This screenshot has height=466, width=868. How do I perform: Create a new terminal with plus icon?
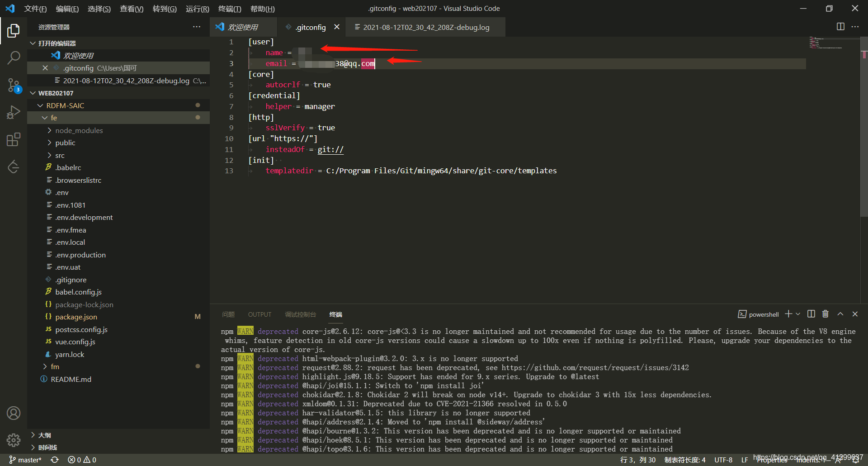788,314
